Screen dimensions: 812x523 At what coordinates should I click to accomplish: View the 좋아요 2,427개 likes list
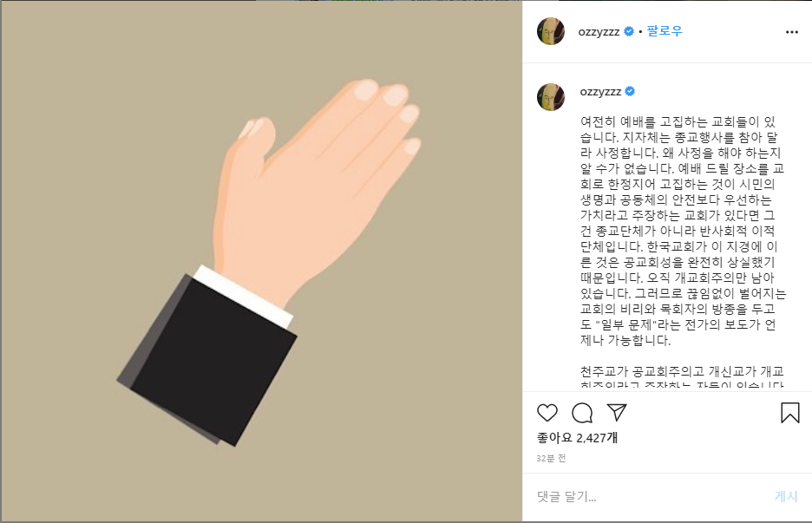(577, 437)
